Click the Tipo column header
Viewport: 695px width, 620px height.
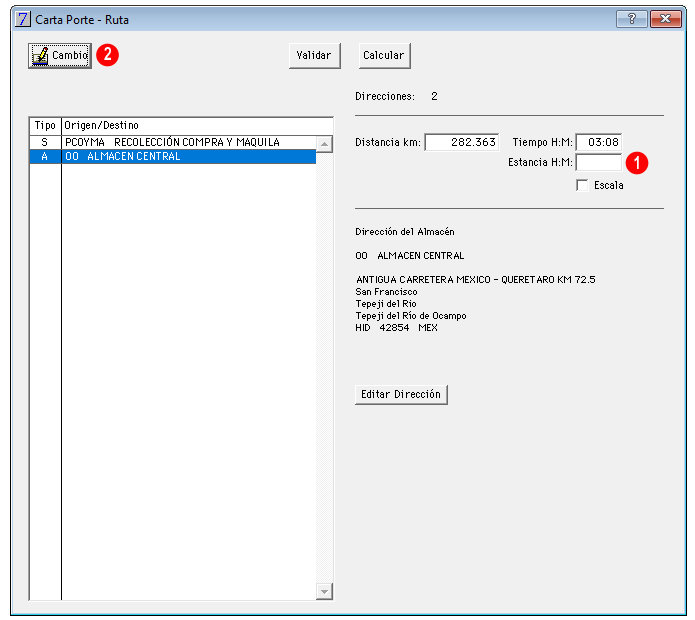(45, 126)
